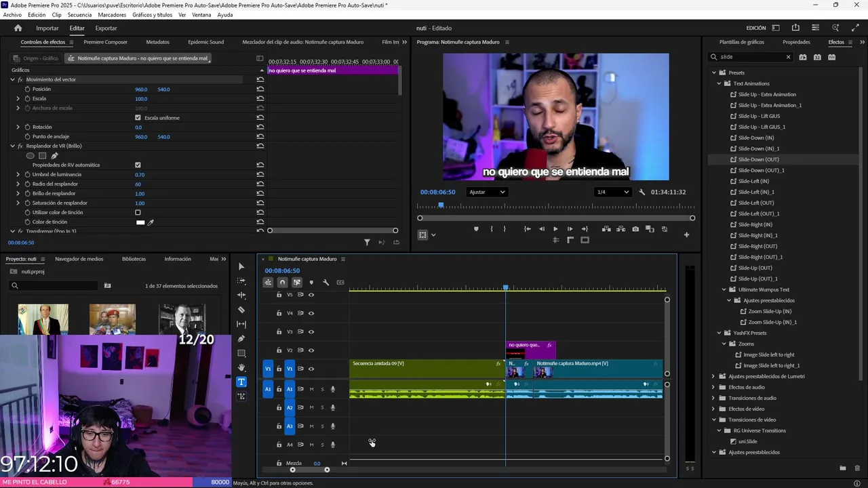Reset the Posición parameter
Screen dimensions: 868x488
[260, 89]
